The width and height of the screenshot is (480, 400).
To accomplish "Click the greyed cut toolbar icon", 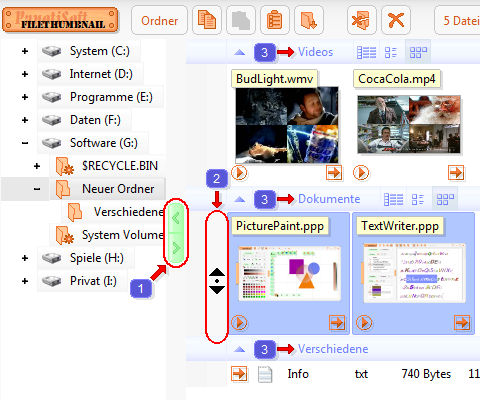I will click(241, 20).
